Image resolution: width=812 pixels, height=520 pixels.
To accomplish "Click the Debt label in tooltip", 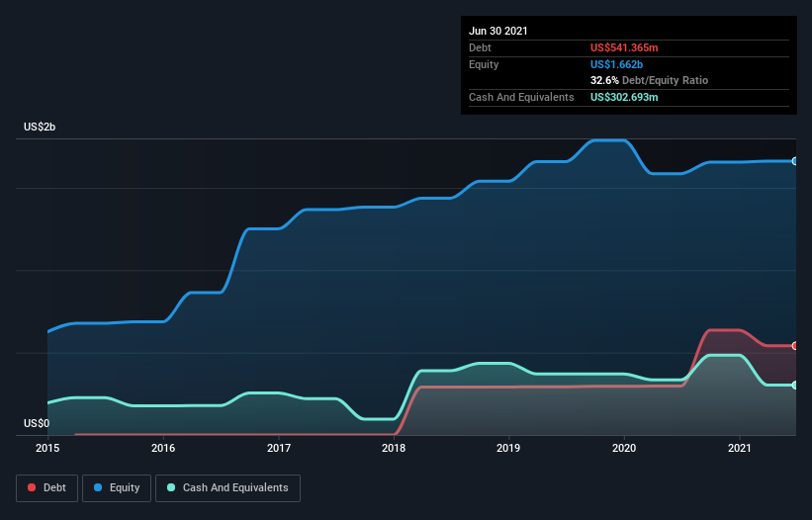I will [x=480, y=47].
